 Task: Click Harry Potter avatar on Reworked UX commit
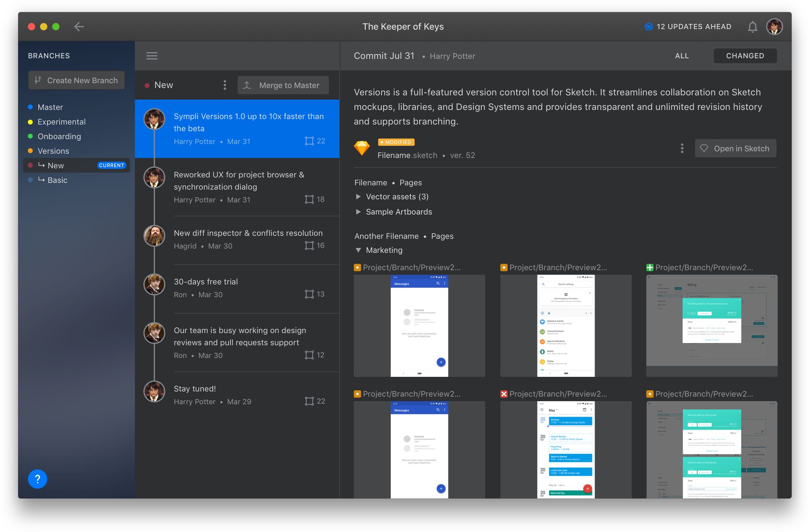click(154, 177)
